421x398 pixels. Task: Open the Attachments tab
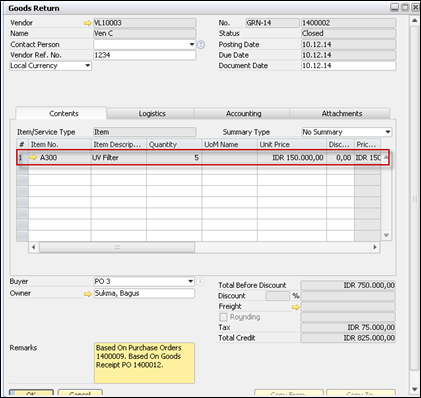[342, 113]
